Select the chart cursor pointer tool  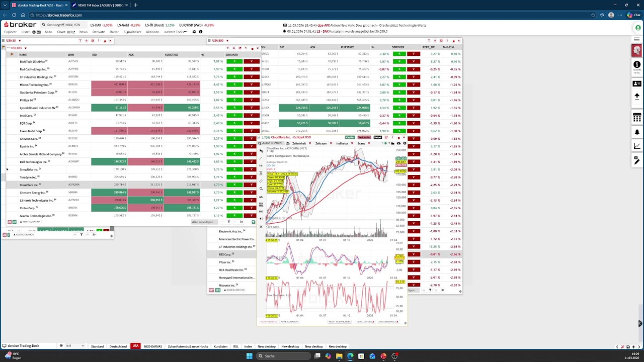261,151
